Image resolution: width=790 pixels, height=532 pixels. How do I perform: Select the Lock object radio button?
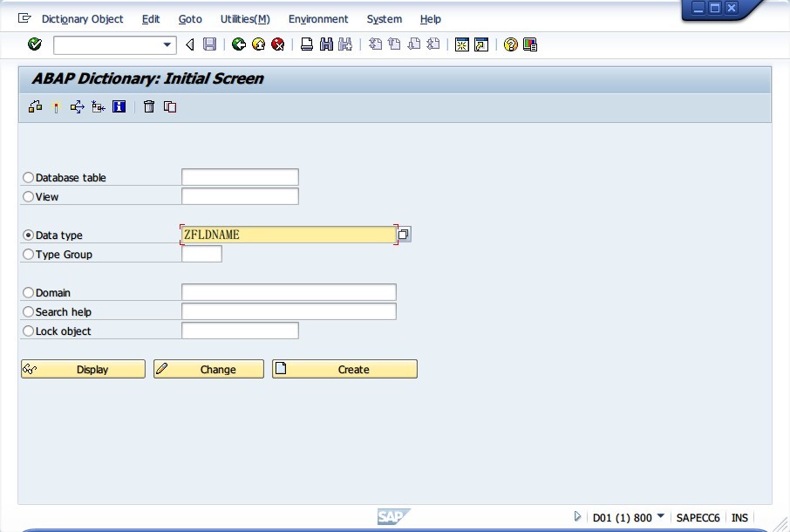tap(28, 331)
